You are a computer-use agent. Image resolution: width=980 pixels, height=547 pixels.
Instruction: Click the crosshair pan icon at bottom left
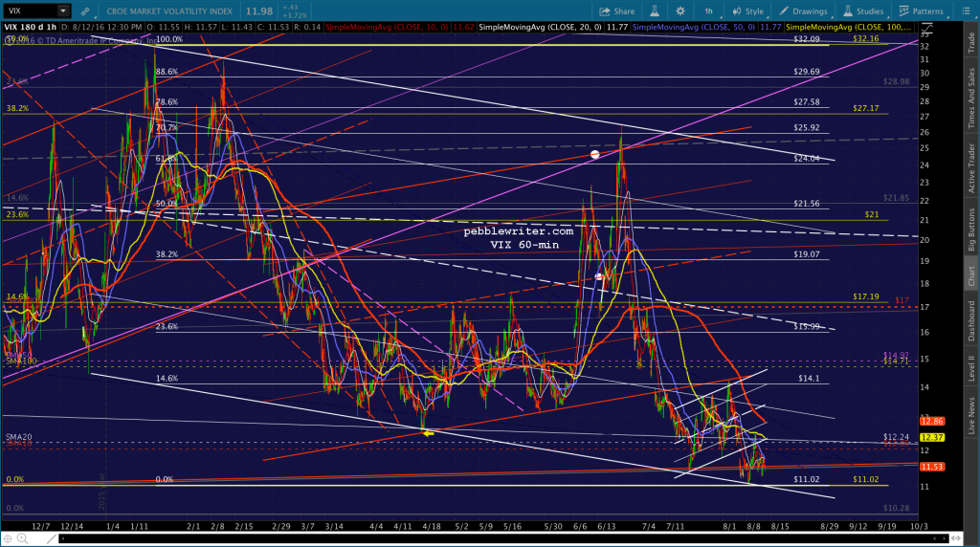(x=8, y=539)
